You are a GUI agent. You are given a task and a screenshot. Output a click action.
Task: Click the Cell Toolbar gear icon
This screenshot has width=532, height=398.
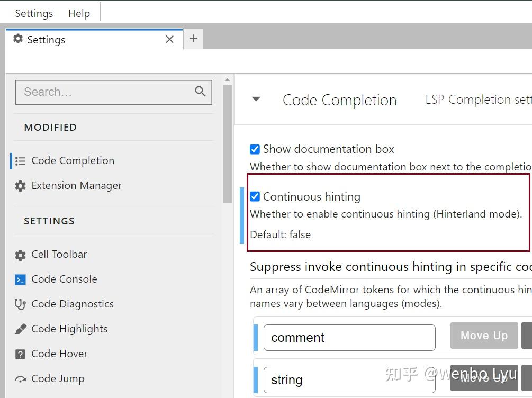pyautogui.click(x=20, y=255)
